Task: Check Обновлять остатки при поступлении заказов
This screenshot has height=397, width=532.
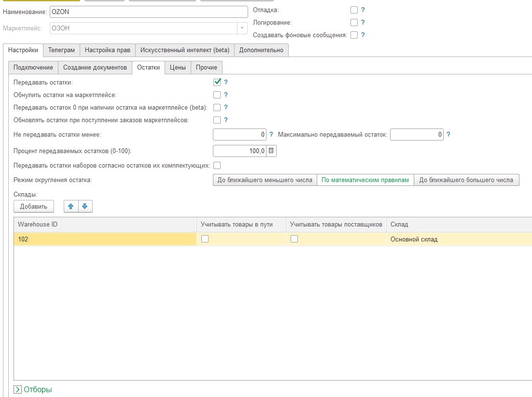Action: coord(217,120)
